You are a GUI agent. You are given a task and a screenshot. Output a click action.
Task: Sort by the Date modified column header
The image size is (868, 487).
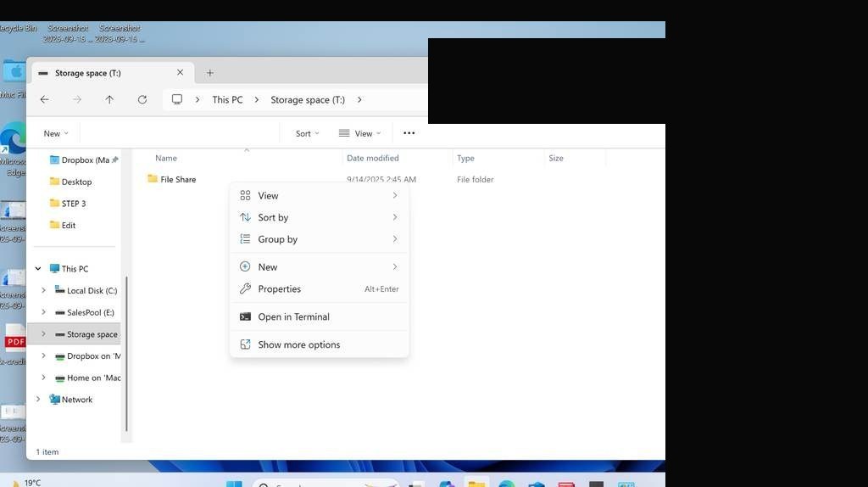coord(373,158)
